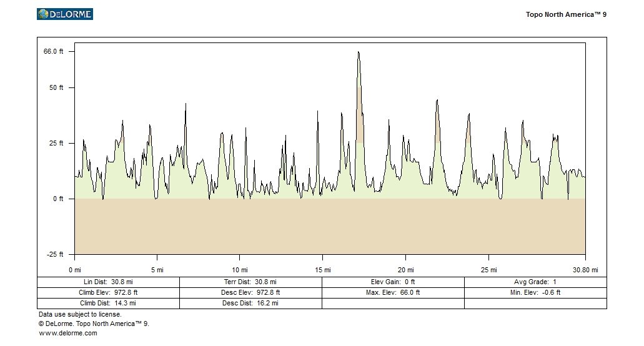The width and height of the screenshot is (644, 346).
Task: Select the Climb Dist 14.3 mi cell
Action: [x=109, y=303]
